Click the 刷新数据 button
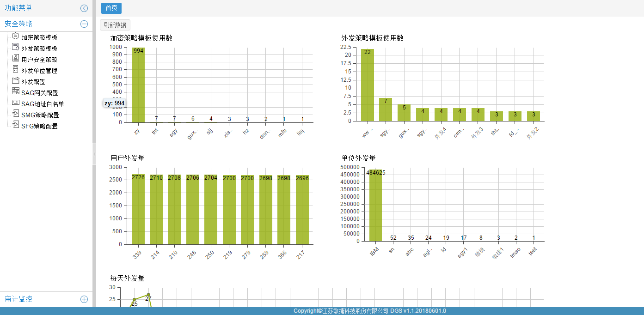Viewport: 644px width, 315px height. tap(115, 25)
